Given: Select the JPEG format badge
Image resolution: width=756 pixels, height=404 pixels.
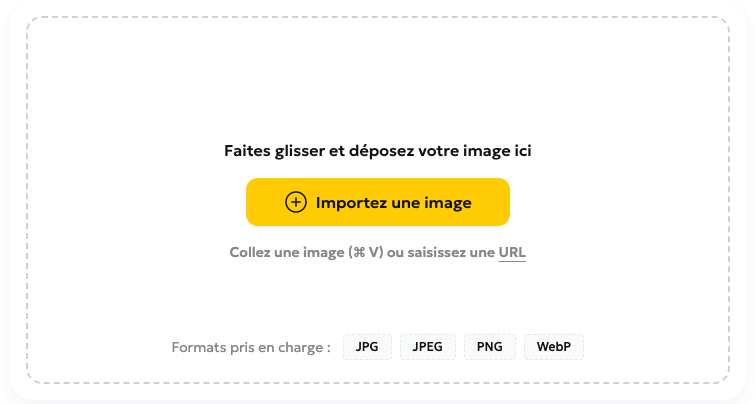Looking at the screenshot, I should click(x=428, y=347).
